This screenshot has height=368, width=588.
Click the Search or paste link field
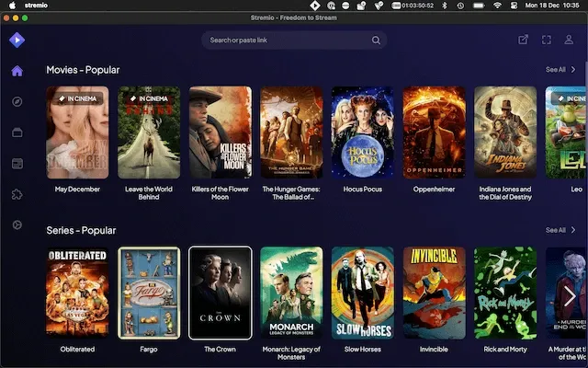click(x=294, y=40)
